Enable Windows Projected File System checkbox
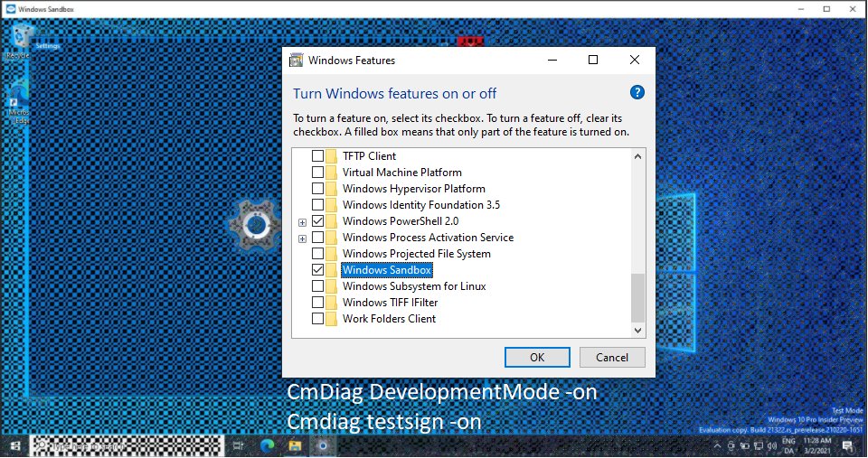This screenshot has height=458, width=868. tap(317, 253)
